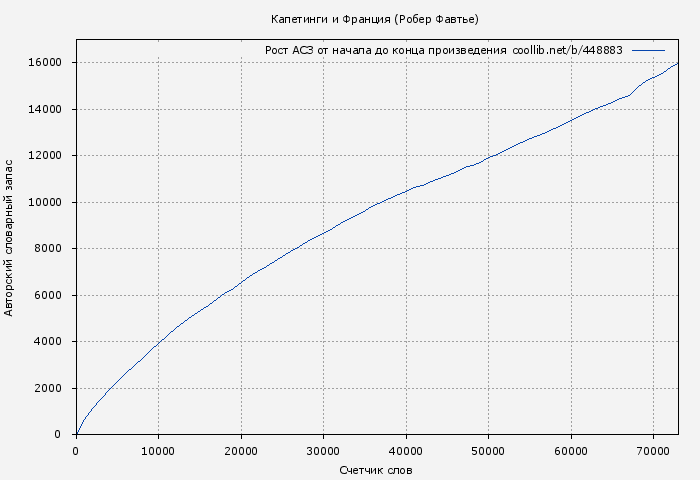
Task: Click the 8000 tick label on the vertical axis
Action: point(49,249)
